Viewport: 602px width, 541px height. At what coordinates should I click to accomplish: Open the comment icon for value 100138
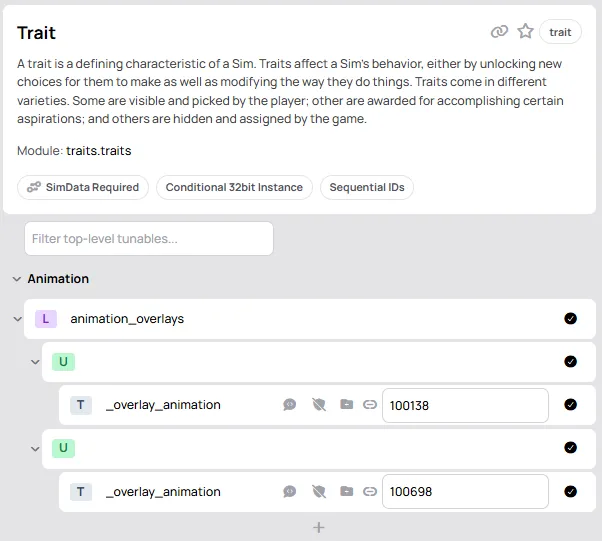(289, 405)
